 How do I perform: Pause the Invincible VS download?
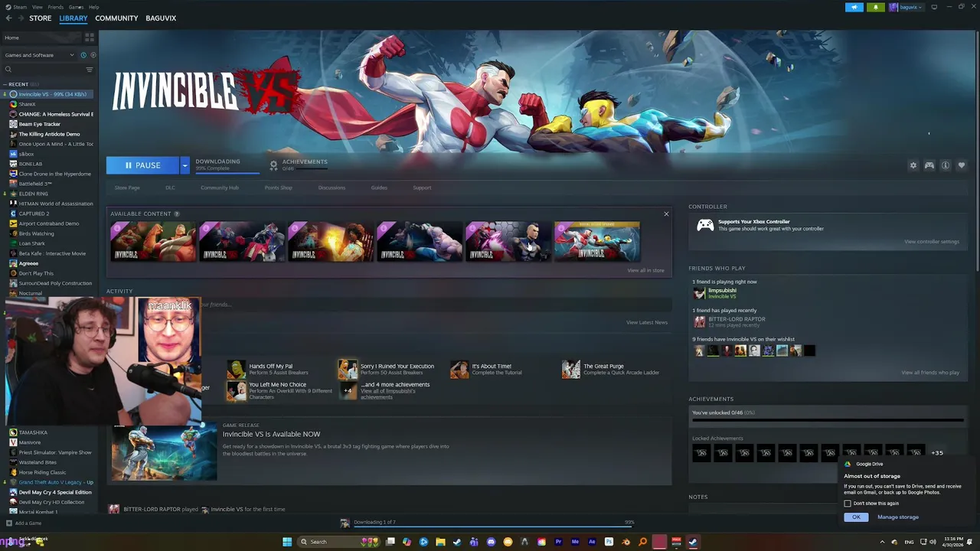pos(143,165)
